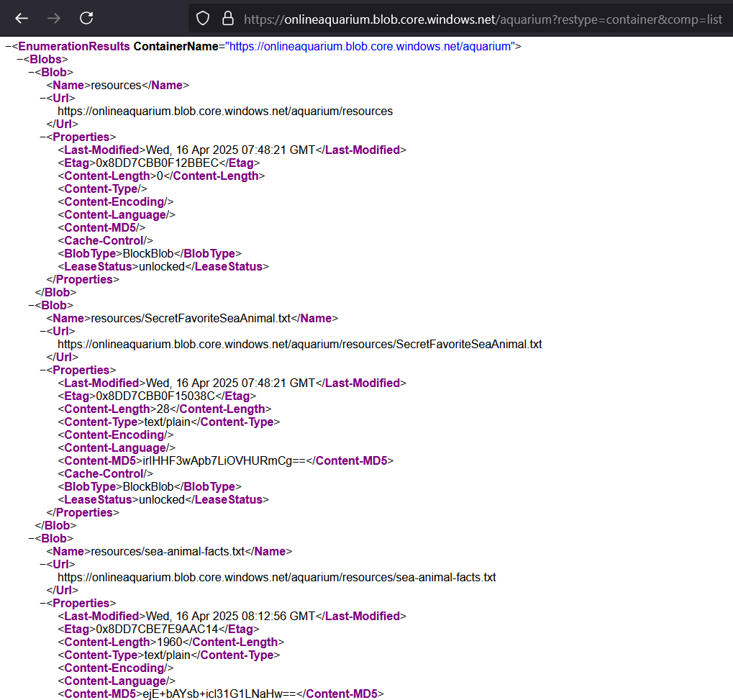
Task: Collapse the first Blob named resources
Action: pyautogui.click(x=31, y=73)
